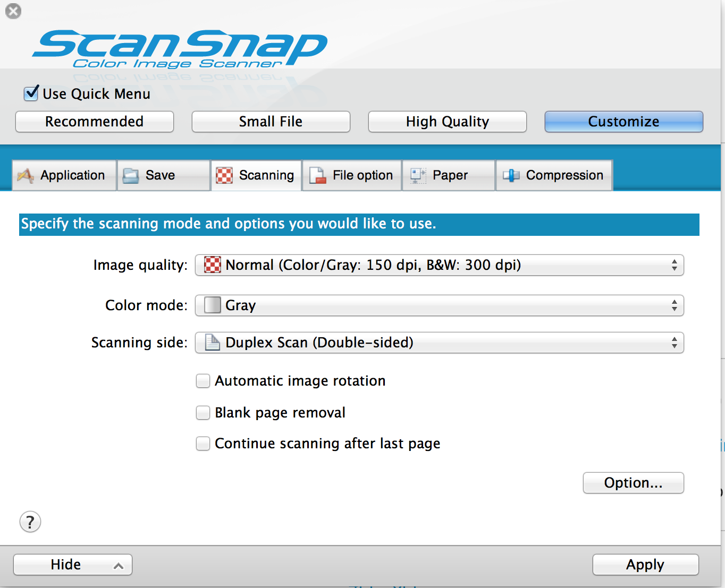Click the up chevron on the Hide button
The height and width of the screenshot is (588, 725).
point(119,566)
